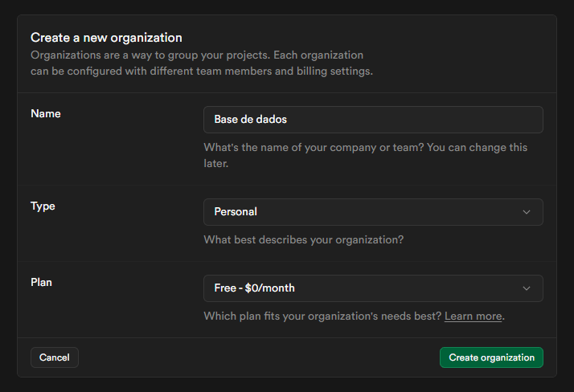Click the Plan field label
The width and height of the screenshot is (574, 392).
coord(41,282)
